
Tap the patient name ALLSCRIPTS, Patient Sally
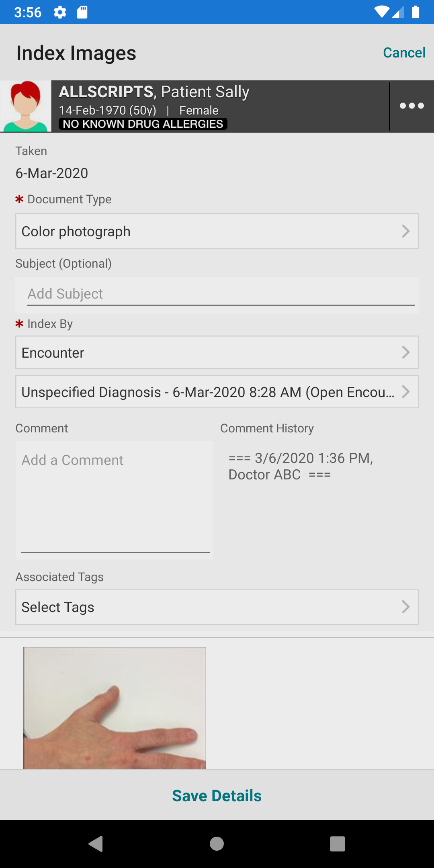[x=154, y=92]
